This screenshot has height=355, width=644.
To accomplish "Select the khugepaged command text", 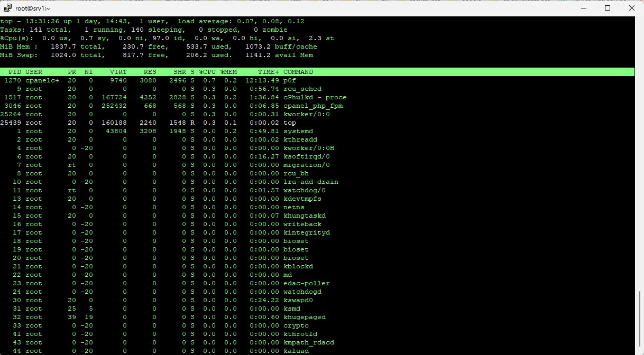I will (305, 317).
